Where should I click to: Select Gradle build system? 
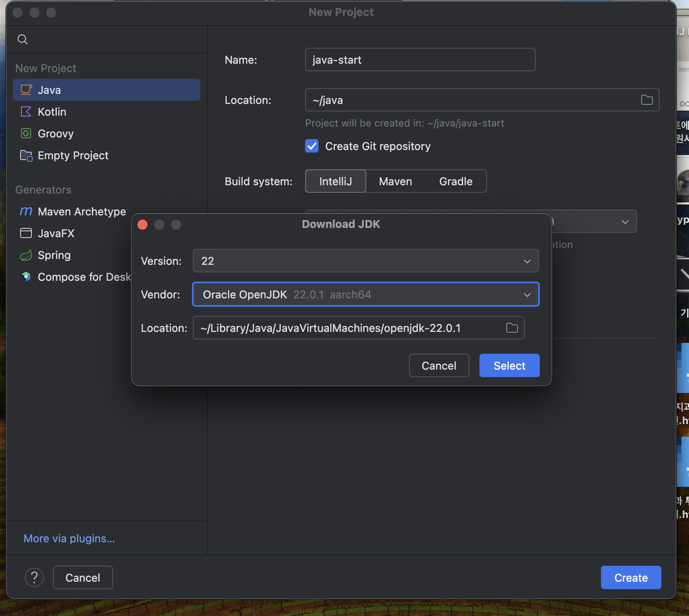coord(456,181)
